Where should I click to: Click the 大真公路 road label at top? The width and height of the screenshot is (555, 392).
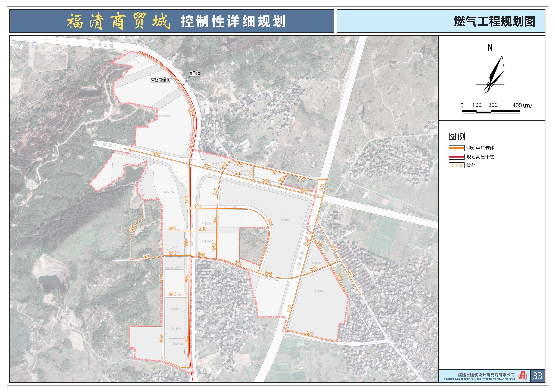click(103, 45)
